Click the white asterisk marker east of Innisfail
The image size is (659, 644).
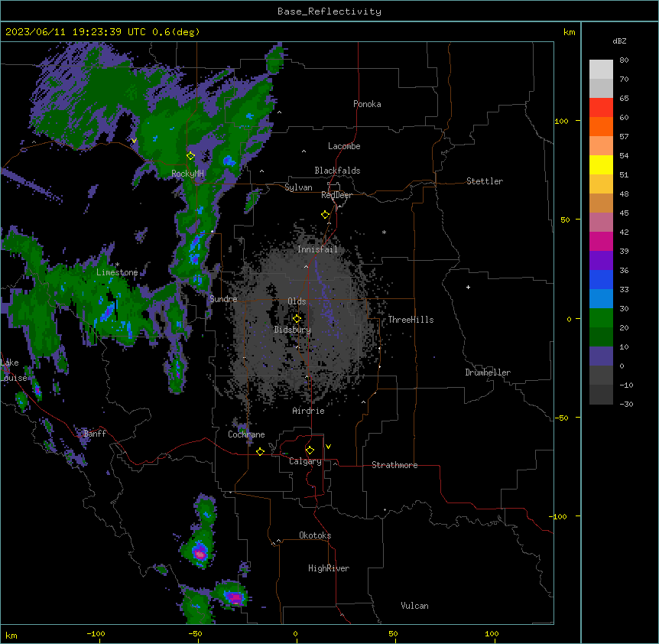pyautogui.click(x=384, y=232)
